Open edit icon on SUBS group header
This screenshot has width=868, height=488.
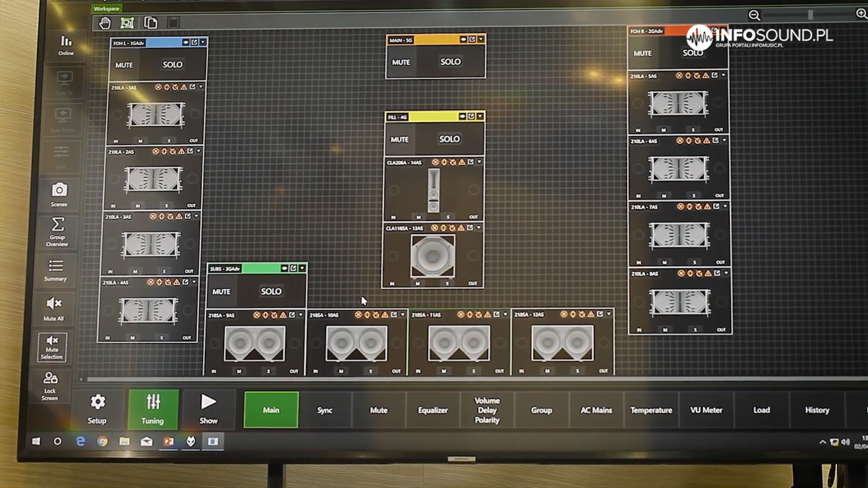tap(294, 268)
